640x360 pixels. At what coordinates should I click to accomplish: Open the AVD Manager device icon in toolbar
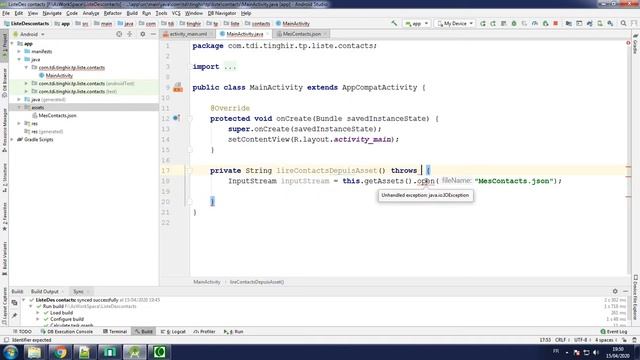(x=600, y=24)
